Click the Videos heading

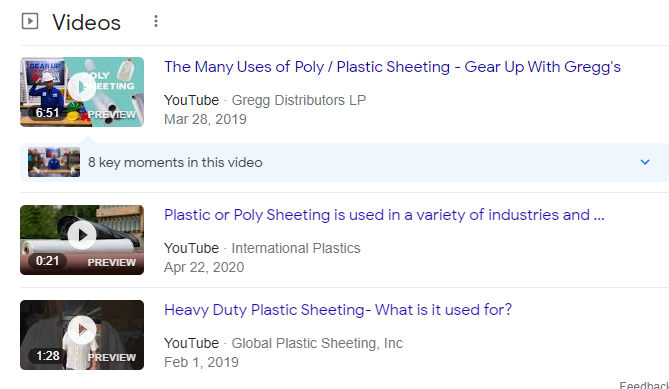[x=87, y=22]
